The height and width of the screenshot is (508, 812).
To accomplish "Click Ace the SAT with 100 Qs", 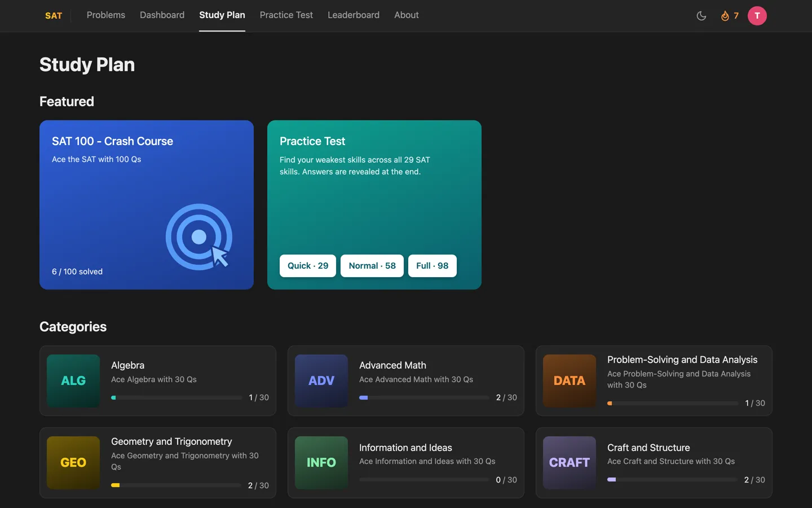I will pyautogui.click(x=96, y=159).
